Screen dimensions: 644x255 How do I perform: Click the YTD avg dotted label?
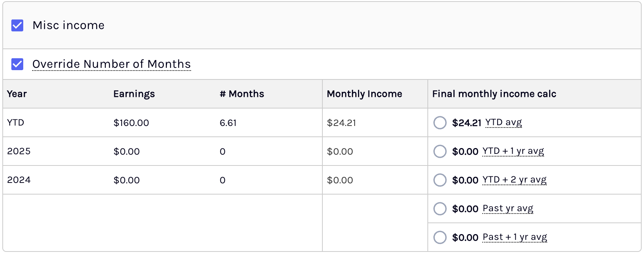pos(504,122)
